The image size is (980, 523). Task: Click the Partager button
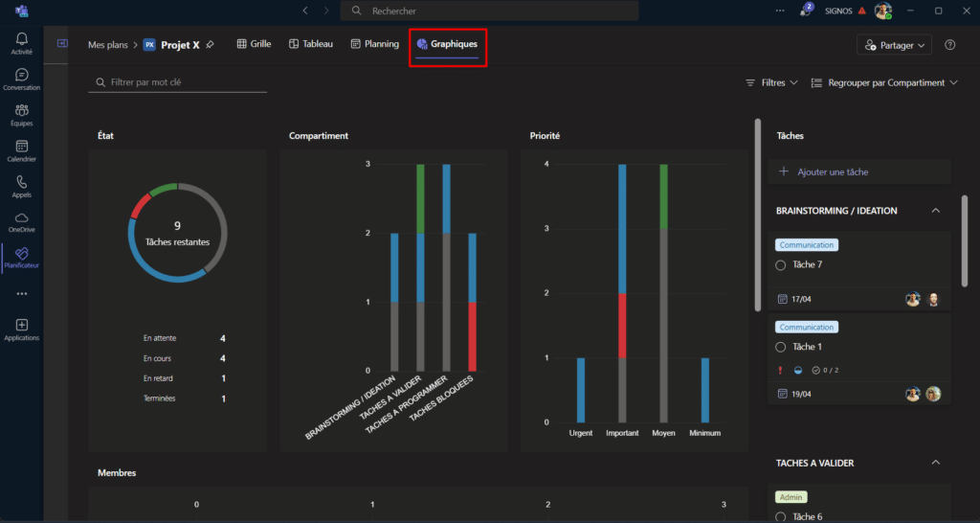[895, 45]
